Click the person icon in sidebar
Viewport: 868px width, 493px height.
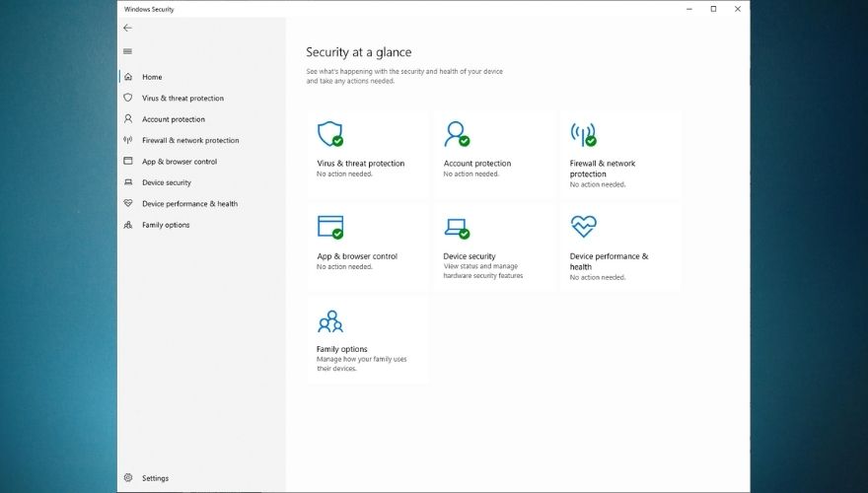128,119
